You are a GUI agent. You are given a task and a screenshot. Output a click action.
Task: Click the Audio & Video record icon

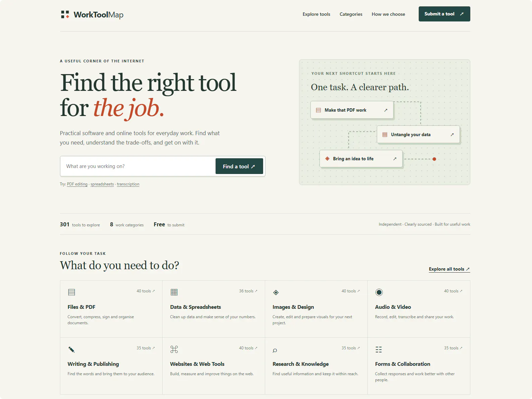pyautogui.click(x=379, y=292)
